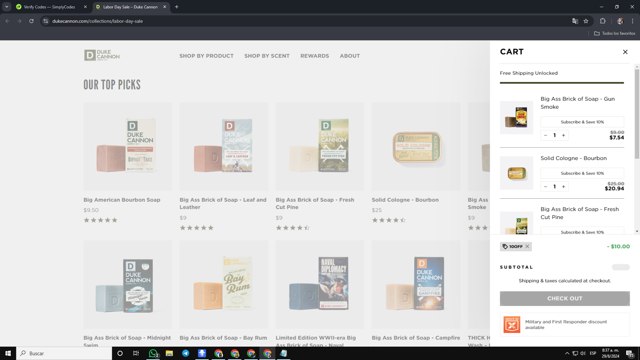Increase quantity of Gun Smoke soap

pyautogui.click(x=564, y=135)
